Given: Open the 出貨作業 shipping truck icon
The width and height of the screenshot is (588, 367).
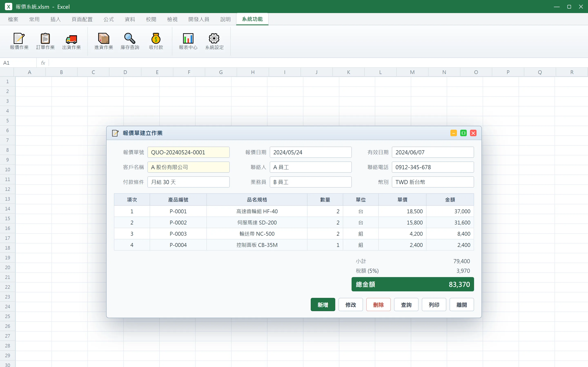Looking at the screenshot, I should 71,41.
